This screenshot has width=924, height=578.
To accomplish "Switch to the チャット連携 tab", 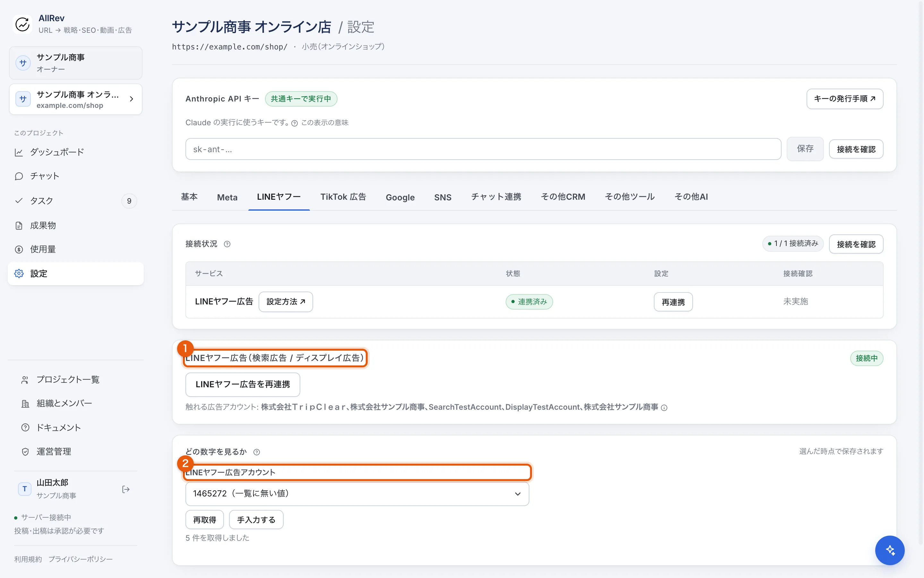I will [x=496, y=197].
